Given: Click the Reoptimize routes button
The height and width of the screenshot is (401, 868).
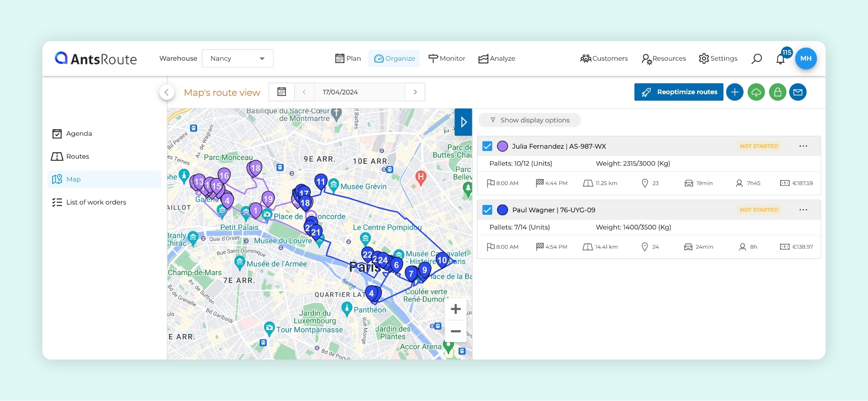Looking at the screenshot, I should 678,92.
